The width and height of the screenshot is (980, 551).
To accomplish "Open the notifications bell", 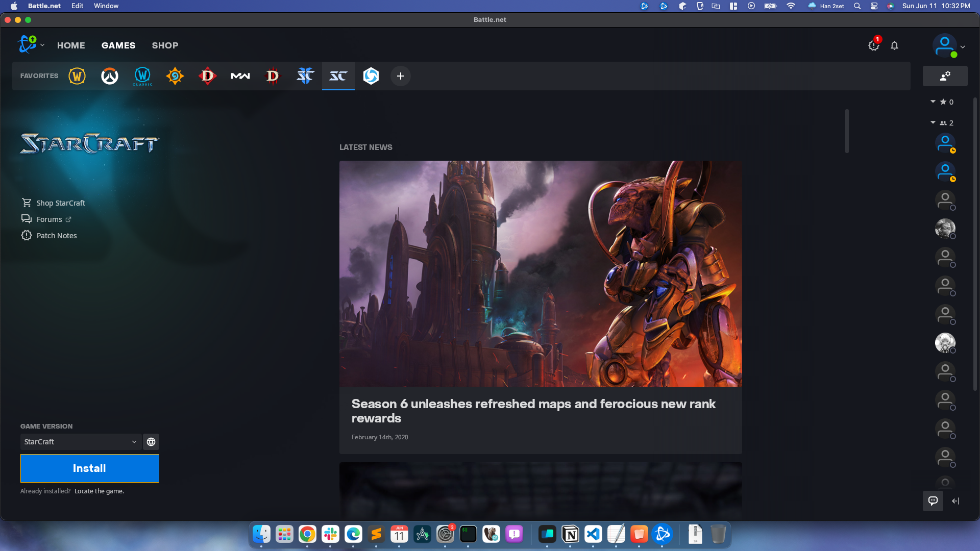I will (x=894, y=45).
